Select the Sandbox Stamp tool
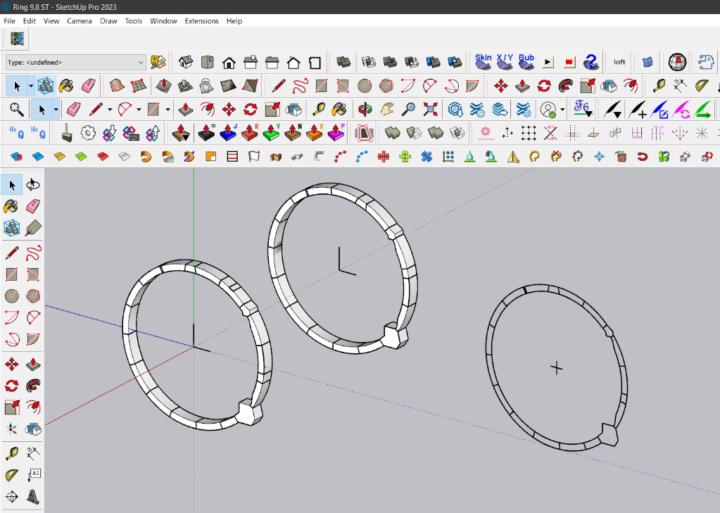 pos(185,85)
